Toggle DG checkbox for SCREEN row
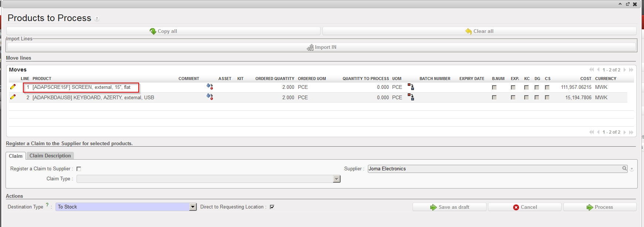 click(x=537, y=87)
